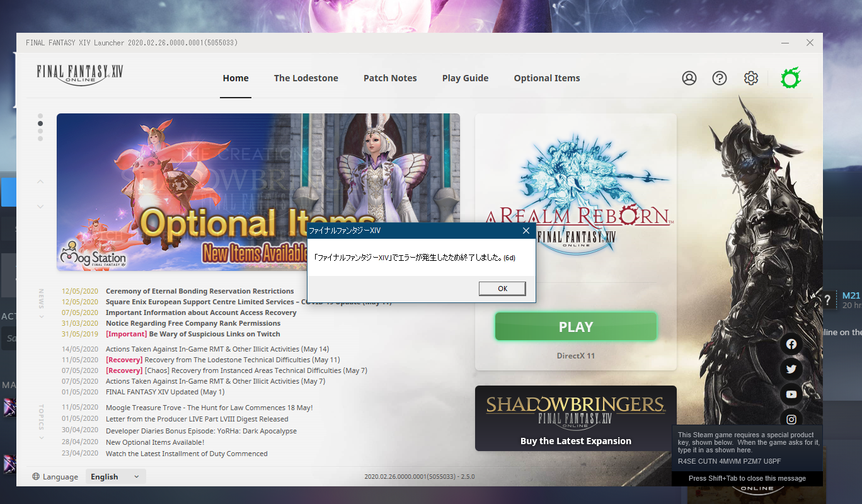The width and height of the screenshot is (862, 504).
Task: Open Be Wary of Suspicious Links on Twitch
Action: point(193,334)
